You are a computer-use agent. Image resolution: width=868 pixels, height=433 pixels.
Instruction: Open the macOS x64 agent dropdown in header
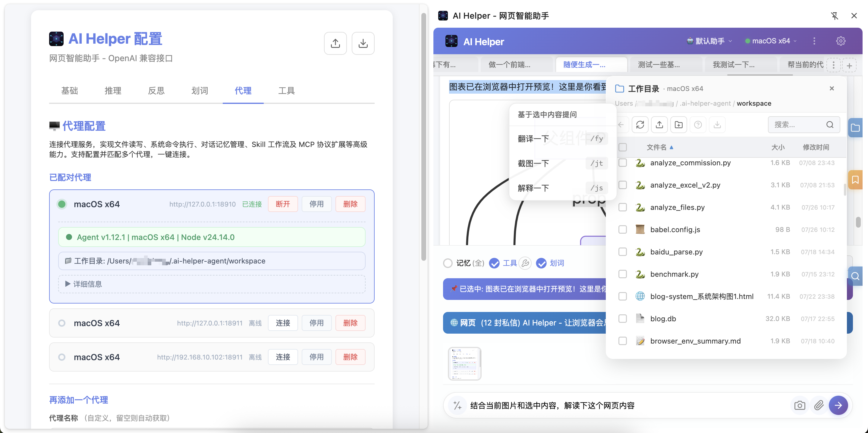tap(771, 41)
